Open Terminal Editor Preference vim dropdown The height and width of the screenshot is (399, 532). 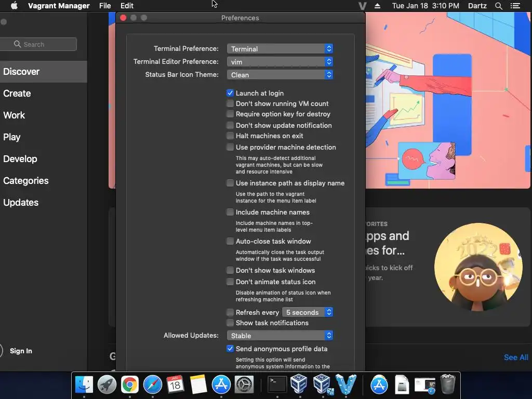click(280, 62)
